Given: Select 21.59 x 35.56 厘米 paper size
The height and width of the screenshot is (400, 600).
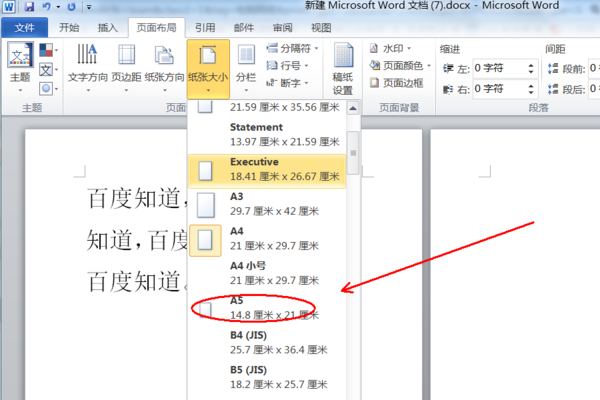Looking at the screenshot, I should point(267,108).
